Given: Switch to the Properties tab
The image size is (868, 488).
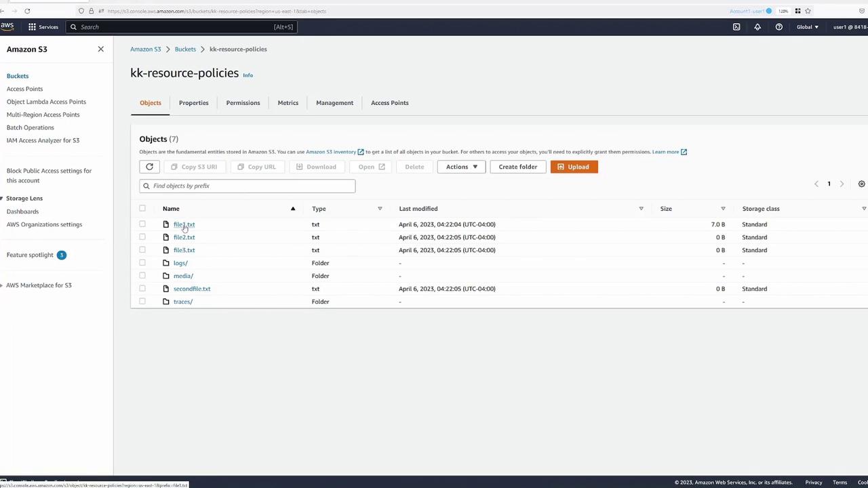Looking at the screenshot, I should tap(193, 103).
